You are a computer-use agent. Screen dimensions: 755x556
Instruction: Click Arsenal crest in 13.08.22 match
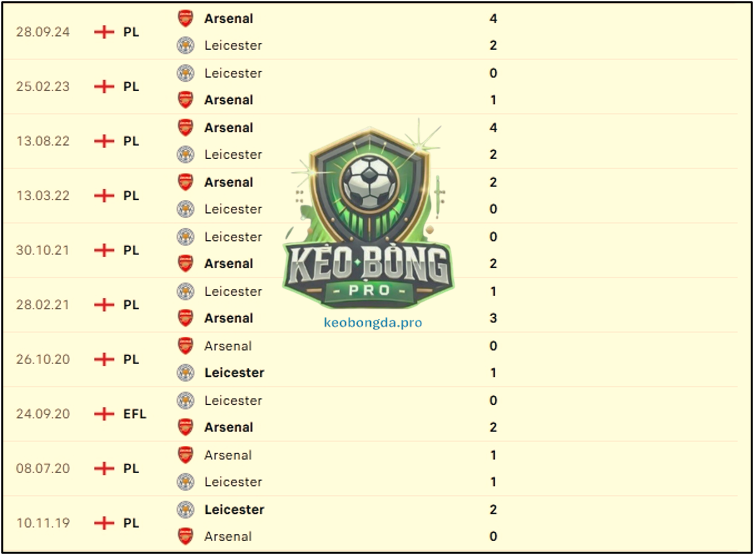[185, 128]
